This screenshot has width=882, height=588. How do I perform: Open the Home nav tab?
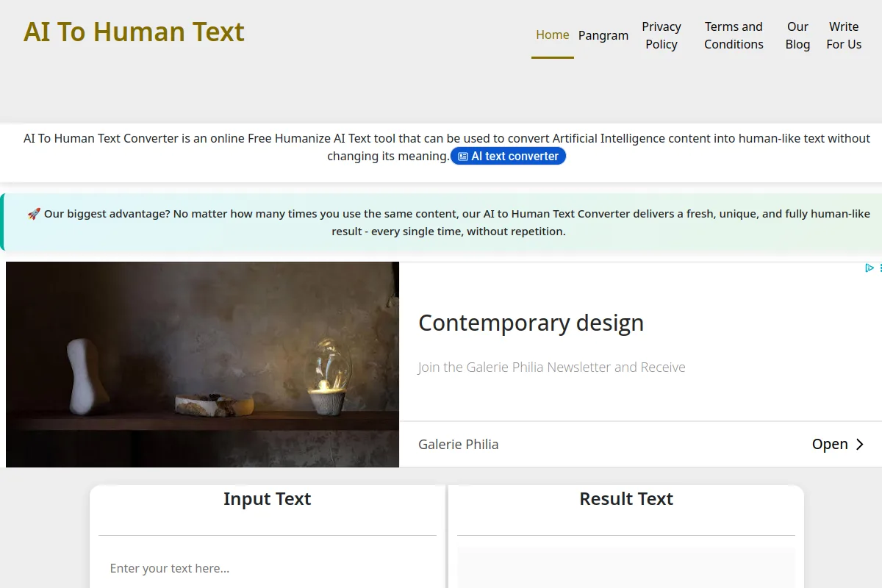coord(553,35)
